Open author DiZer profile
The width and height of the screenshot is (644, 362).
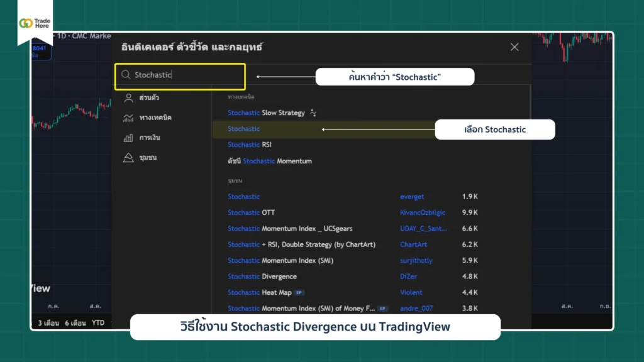click(x=409, y=277)
